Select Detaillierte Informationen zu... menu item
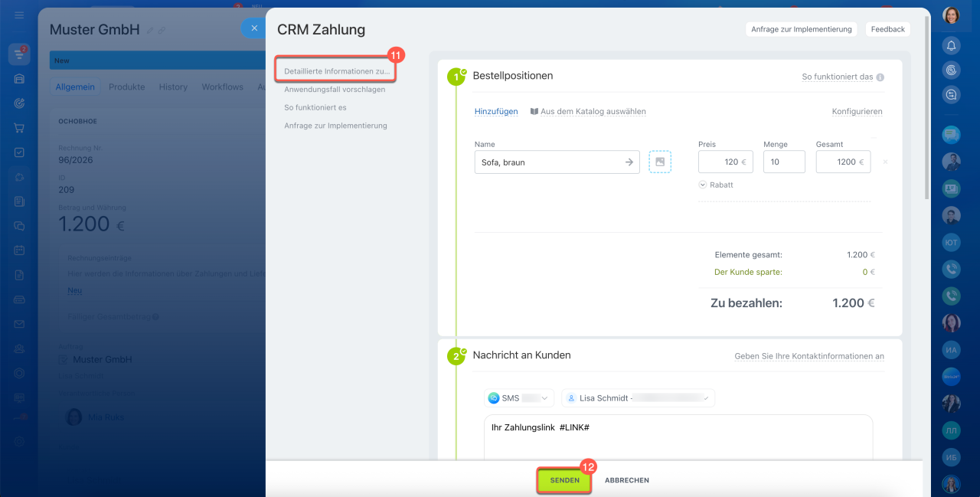 pos(337,71)
